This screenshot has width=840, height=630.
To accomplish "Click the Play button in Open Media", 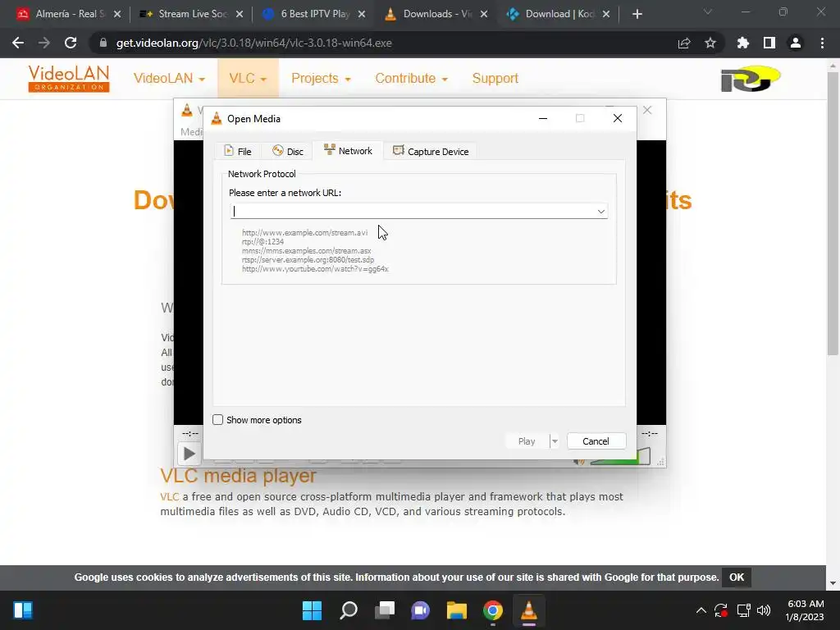I will 527,441.
